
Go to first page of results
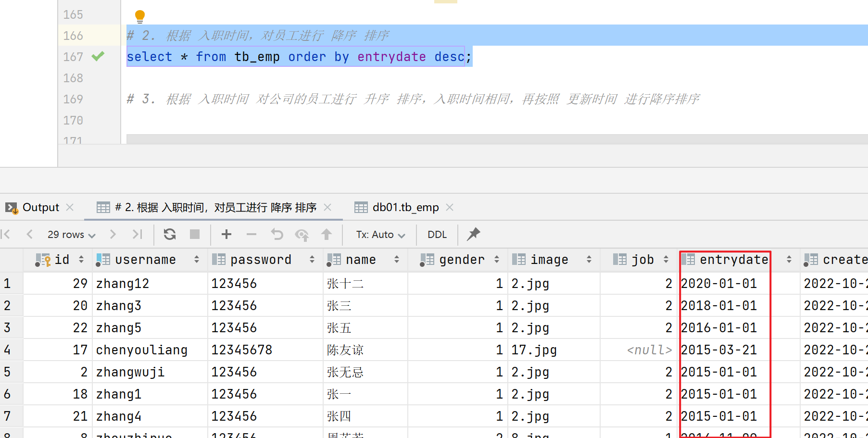pos(6,234)
